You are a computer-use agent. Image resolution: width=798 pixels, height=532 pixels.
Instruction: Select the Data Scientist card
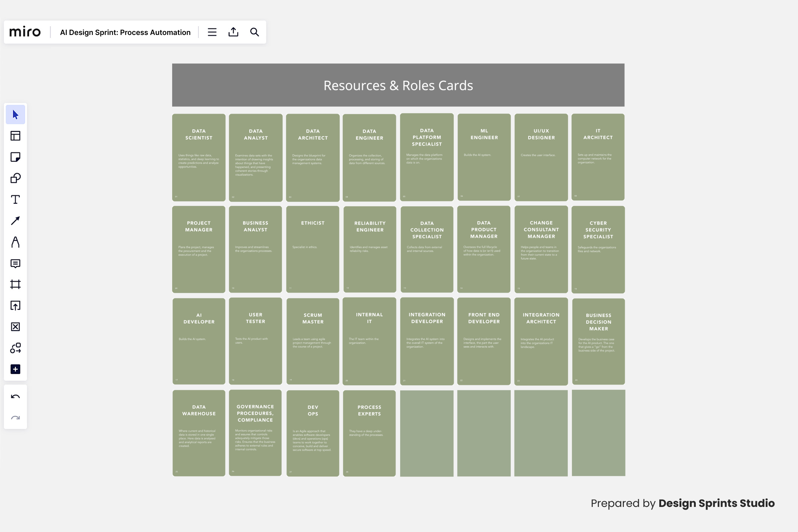[199, 157]
